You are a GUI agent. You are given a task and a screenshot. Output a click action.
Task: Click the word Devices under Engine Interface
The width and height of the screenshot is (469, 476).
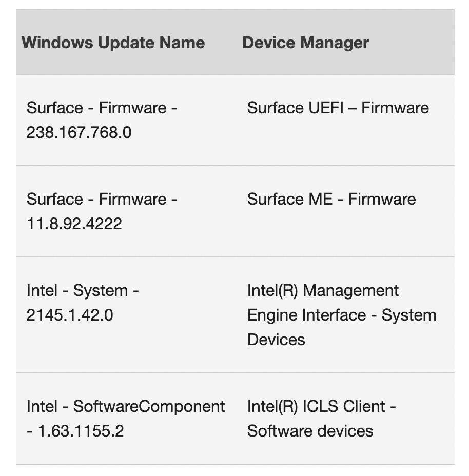click(276, 340)
